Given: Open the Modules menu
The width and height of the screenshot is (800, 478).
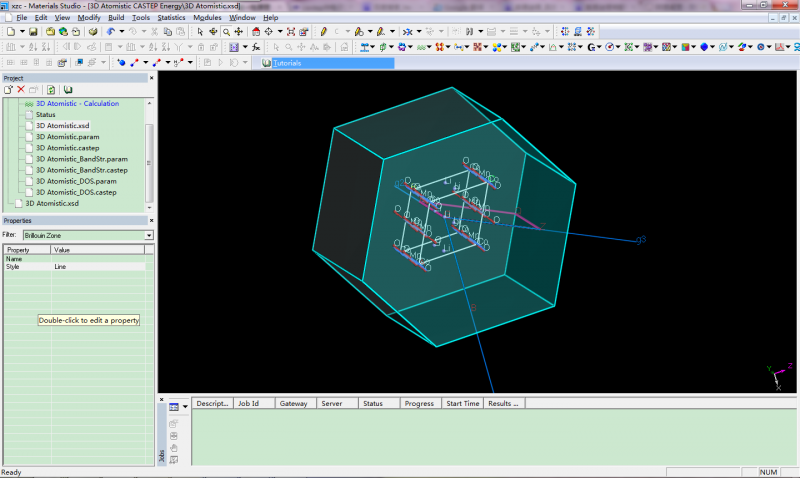Looking at the screenshot, I should [207, 18].
